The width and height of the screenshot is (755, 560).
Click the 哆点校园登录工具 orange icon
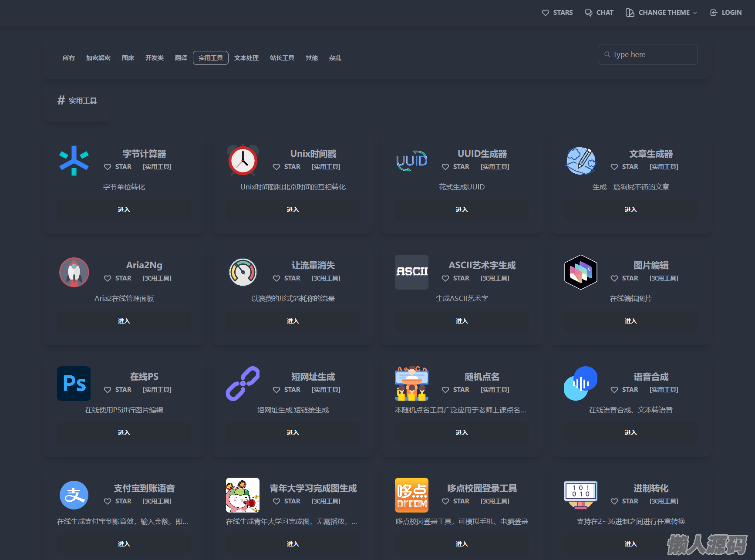click(x=412, y=495)
